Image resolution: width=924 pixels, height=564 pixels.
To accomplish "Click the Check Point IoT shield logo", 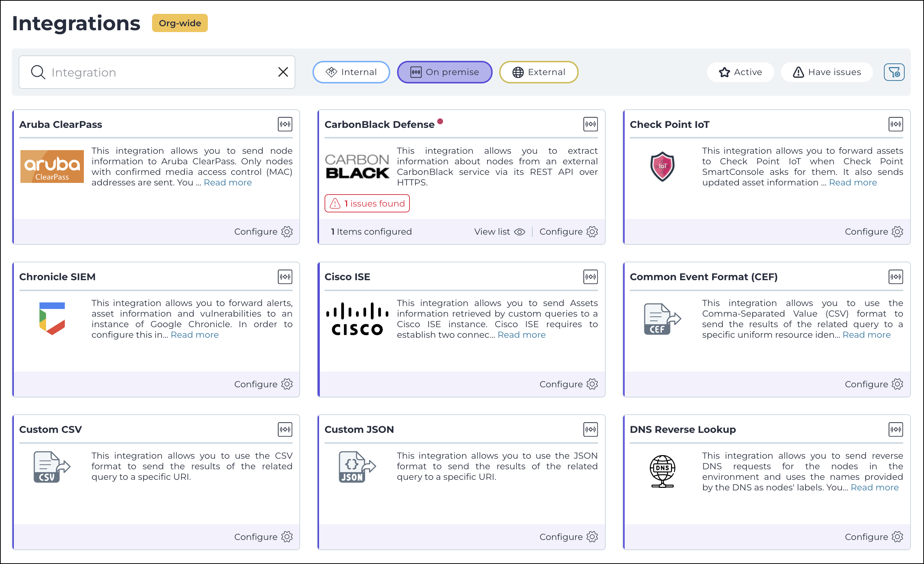I will [x=662, y=167].
